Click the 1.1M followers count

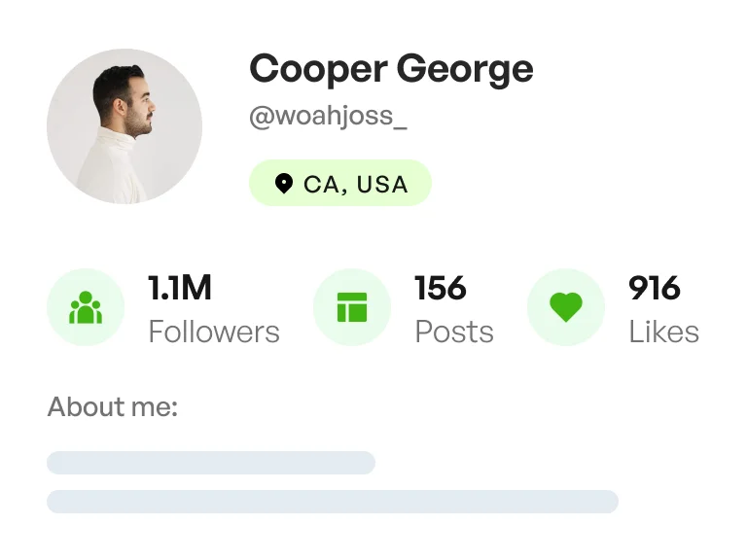(180, 289)
